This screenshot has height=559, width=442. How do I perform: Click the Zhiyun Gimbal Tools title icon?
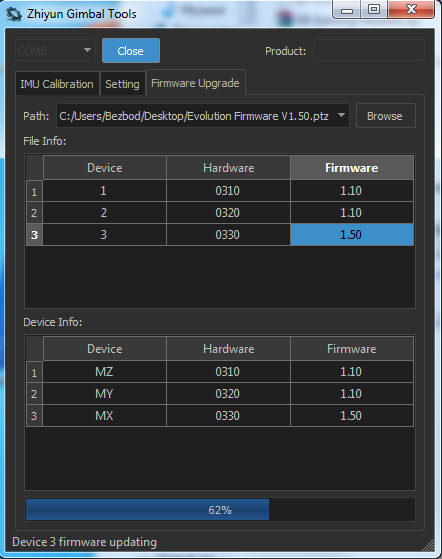[14, 14]
